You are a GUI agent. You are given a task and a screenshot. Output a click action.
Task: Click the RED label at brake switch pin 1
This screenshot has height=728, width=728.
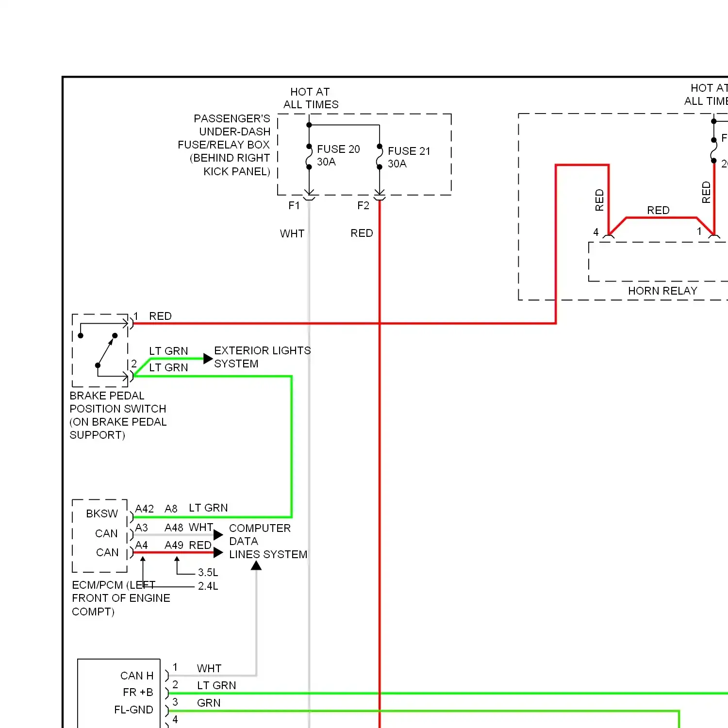tap(160, 316)
